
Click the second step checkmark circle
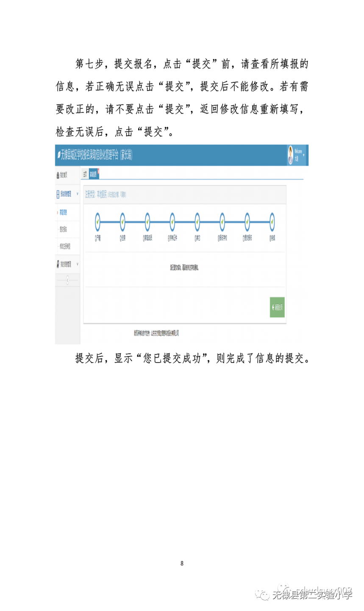(x=122, y=221)
